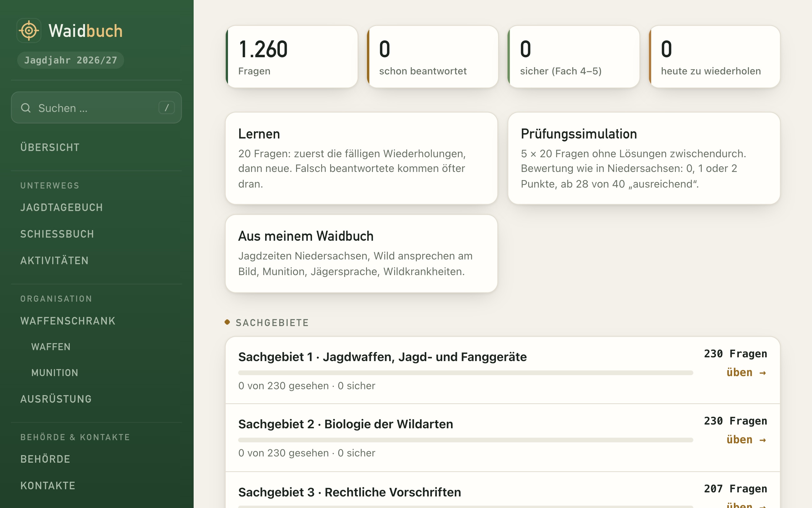This screenshot has height=508, width=812.
Task: Open Jagdtagebuch from the sidebar
Action: coord(62,207)
